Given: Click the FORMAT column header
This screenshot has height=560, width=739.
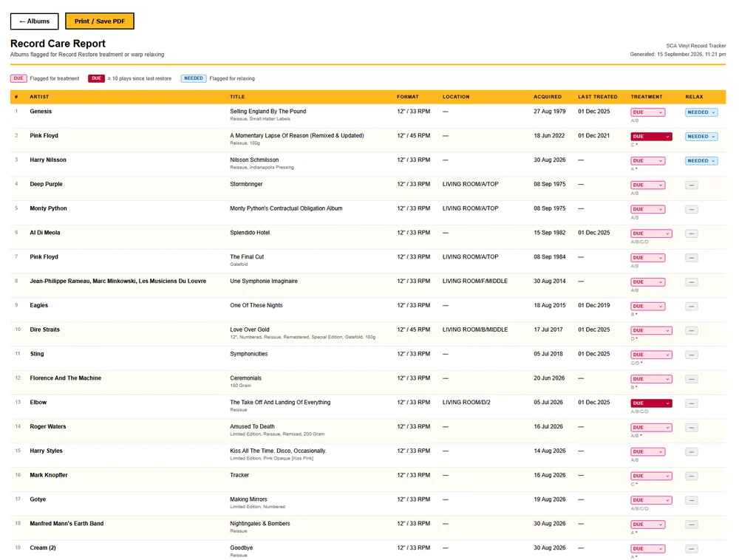Looking at the screenshot, I should click(x=408, y=97).
